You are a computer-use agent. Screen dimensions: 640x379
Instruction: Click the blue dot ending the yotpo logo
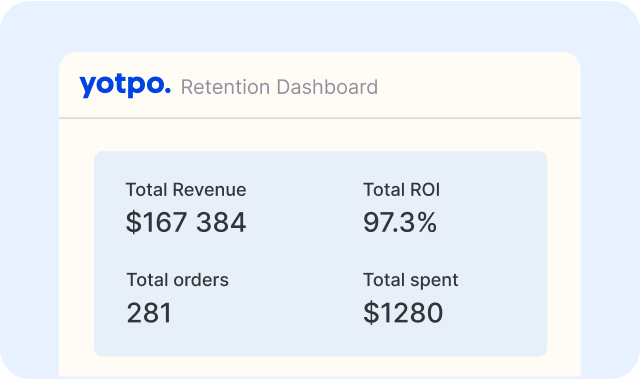tap(167, 92)
